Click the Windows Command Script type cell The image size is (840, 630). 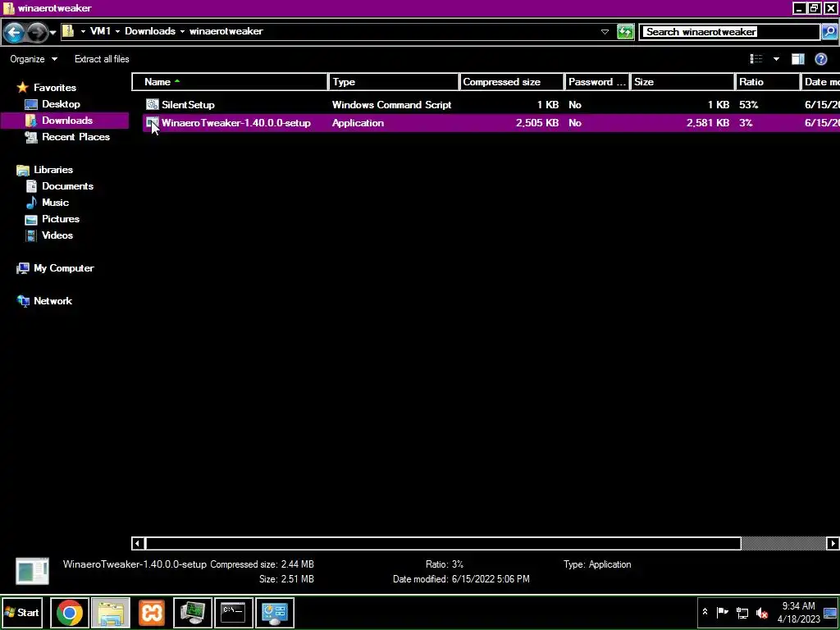391,104
